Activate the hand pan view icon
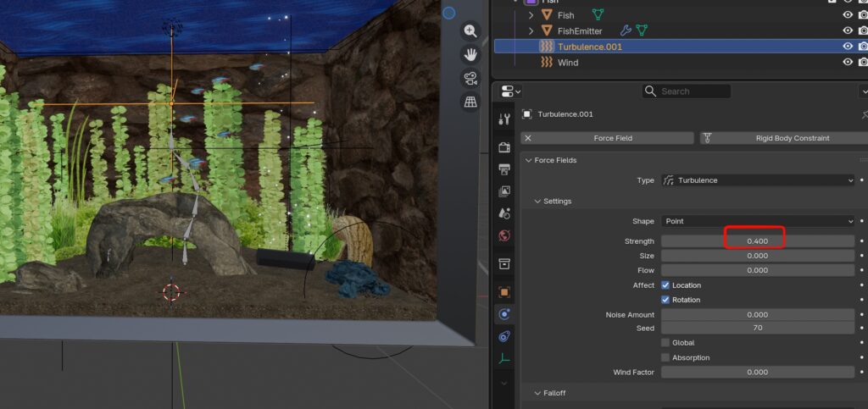The width and height of the screenshot is (868, 409). click(470, 54)
